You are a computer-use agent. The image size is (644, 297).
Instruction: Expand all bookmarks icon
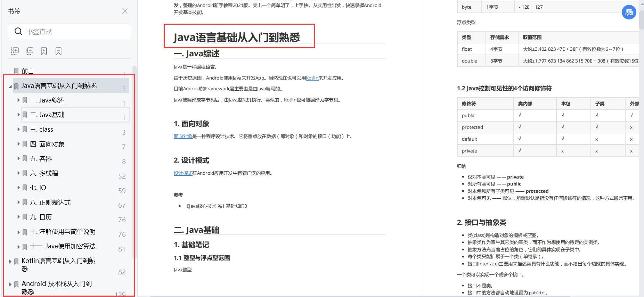(15, 51)
